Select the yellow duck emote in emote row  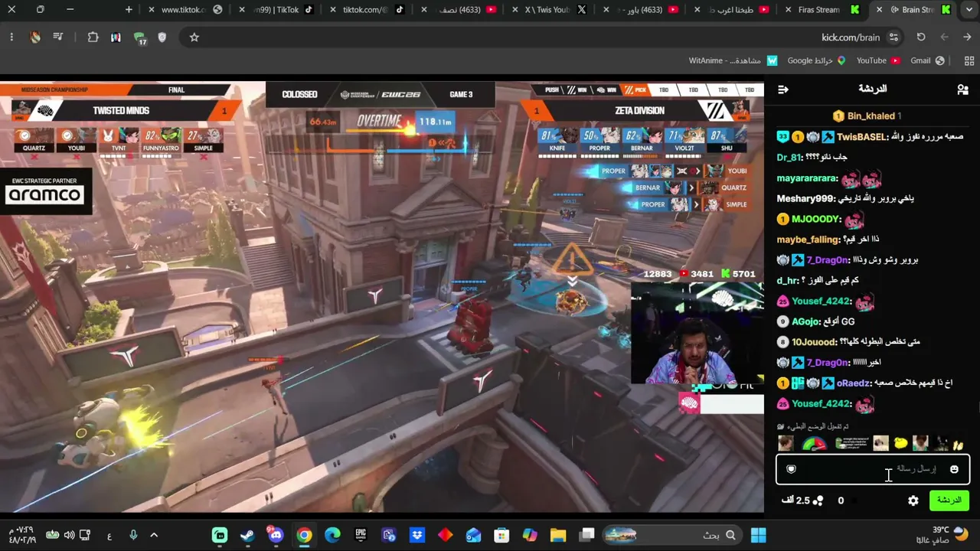coord(900,444)
